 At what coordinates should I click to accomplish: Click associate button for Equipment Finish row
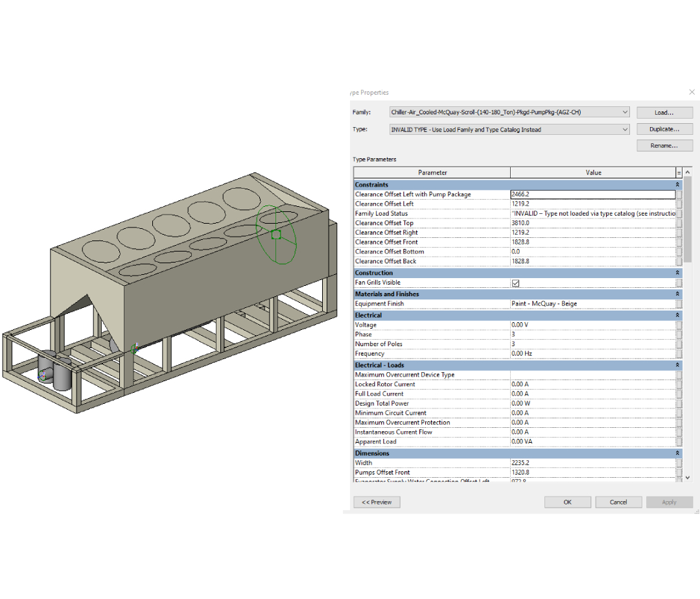pos(679,304)
